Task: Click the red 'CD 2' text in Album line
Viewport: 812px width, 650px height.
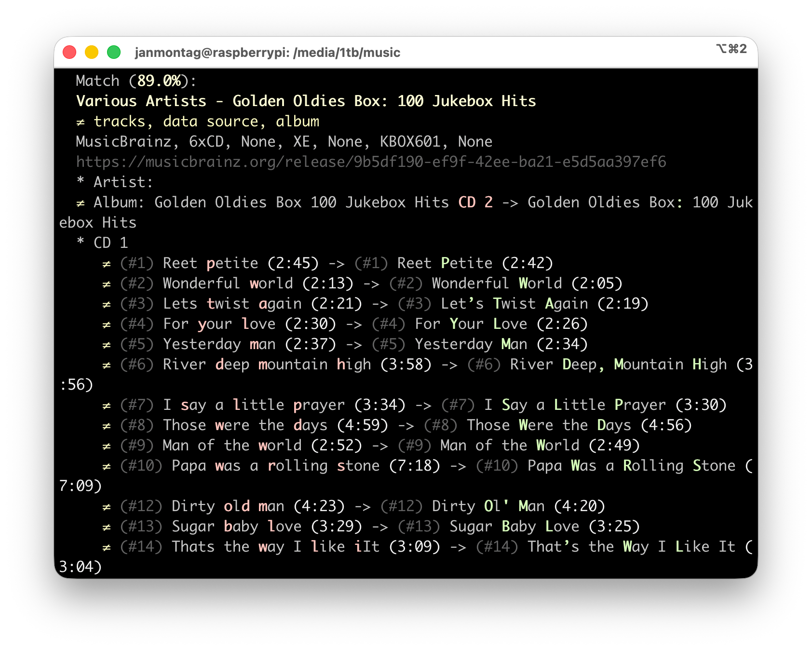Action: (x=475, y=203)
